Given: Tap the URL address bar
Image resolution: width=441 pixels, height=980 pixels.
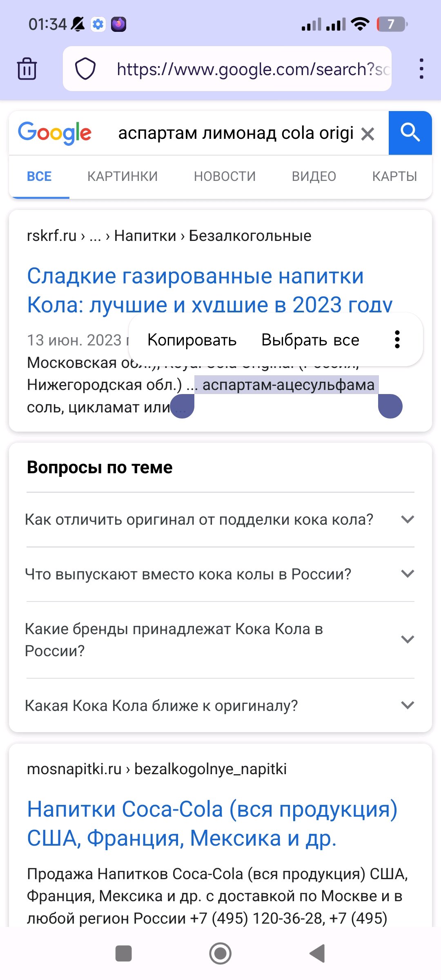Looking at the screenshot, I should coord(253,69).
